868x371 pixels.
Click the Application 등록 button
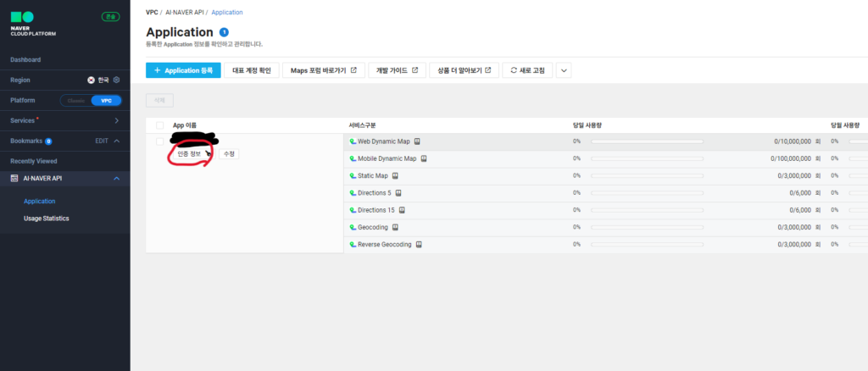tap(183, 70)
